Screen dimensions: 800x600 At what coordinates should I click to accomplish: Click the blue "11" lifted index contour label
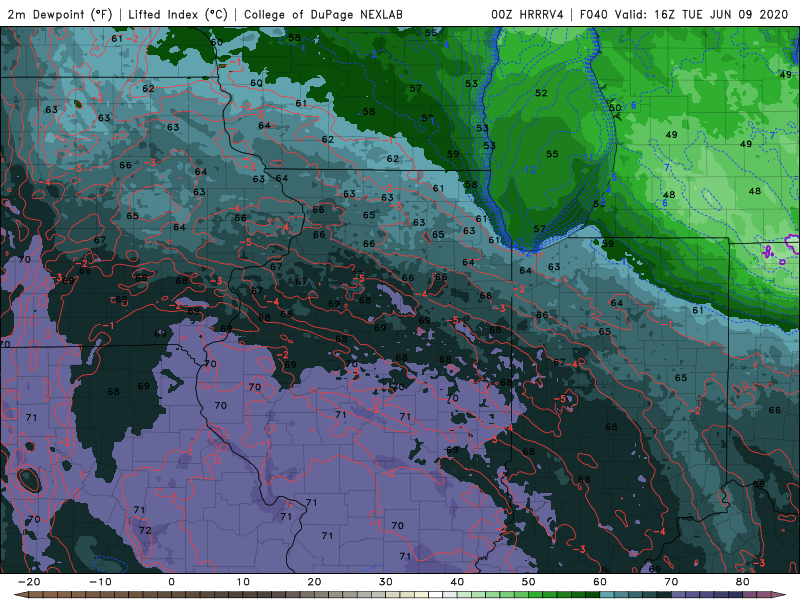589,158
